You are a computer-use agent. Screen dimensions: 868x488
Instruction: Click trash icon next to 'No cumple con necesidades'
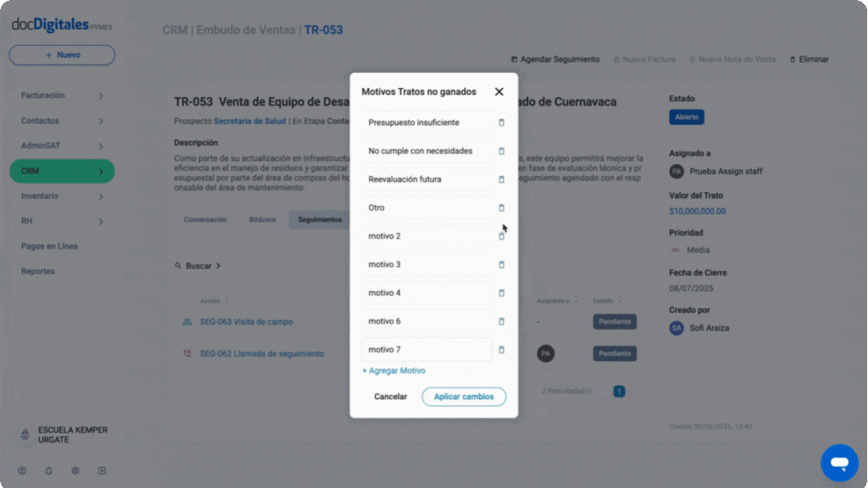[502, 151]
